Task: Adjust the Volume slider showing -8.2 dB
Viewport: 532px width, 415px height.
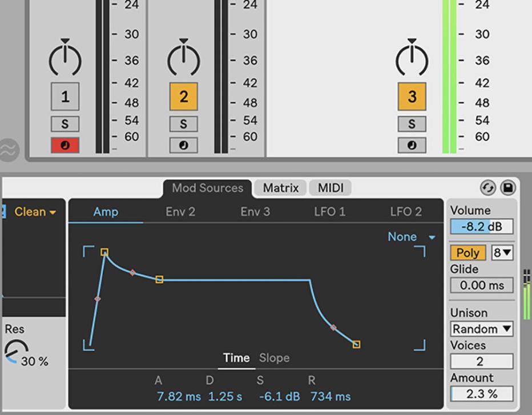Action: (x=481, y=227)
